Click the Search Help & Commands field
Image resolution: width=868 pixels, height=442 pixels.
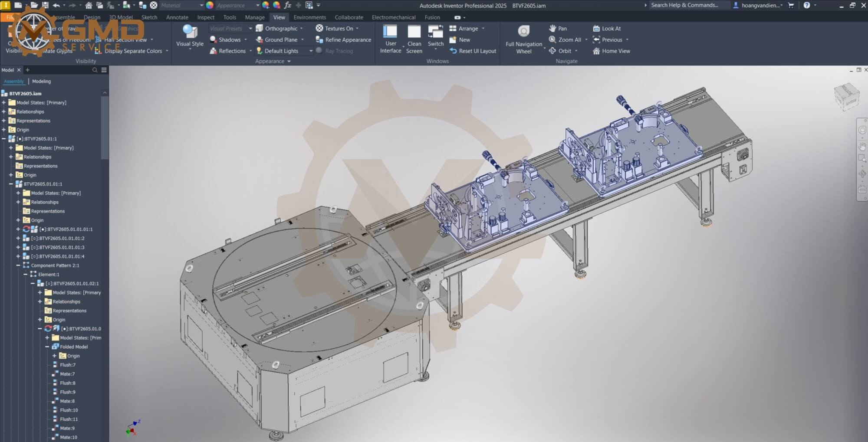click(688, 5)
